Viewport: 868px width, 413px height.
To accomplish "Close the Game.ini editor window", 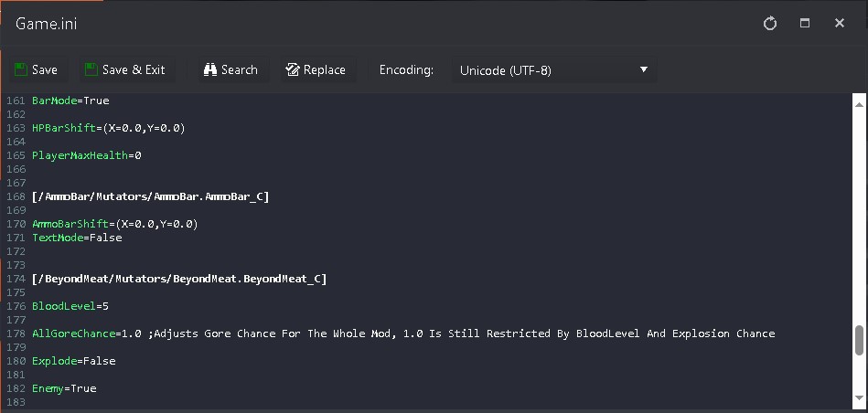I will [x=840, y=23].
